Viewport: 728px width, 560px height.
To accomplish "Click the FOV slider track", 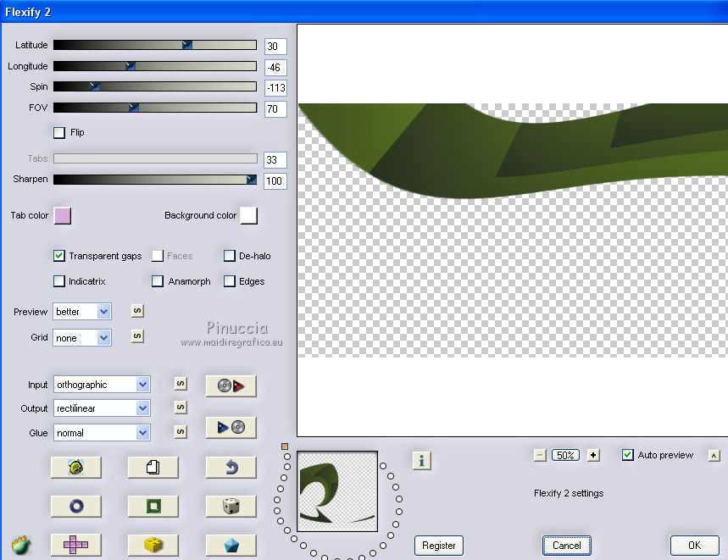I will (155, 108).
